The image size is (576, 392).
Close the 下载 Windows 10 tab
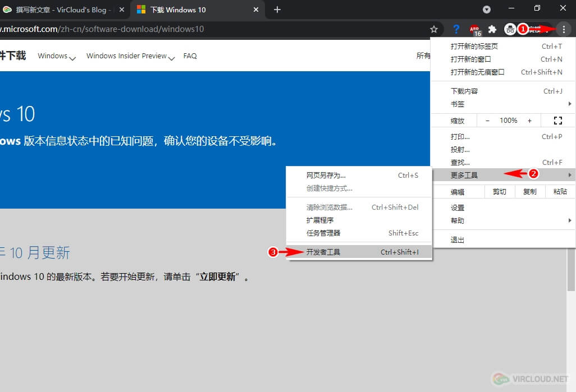[256, 10]
